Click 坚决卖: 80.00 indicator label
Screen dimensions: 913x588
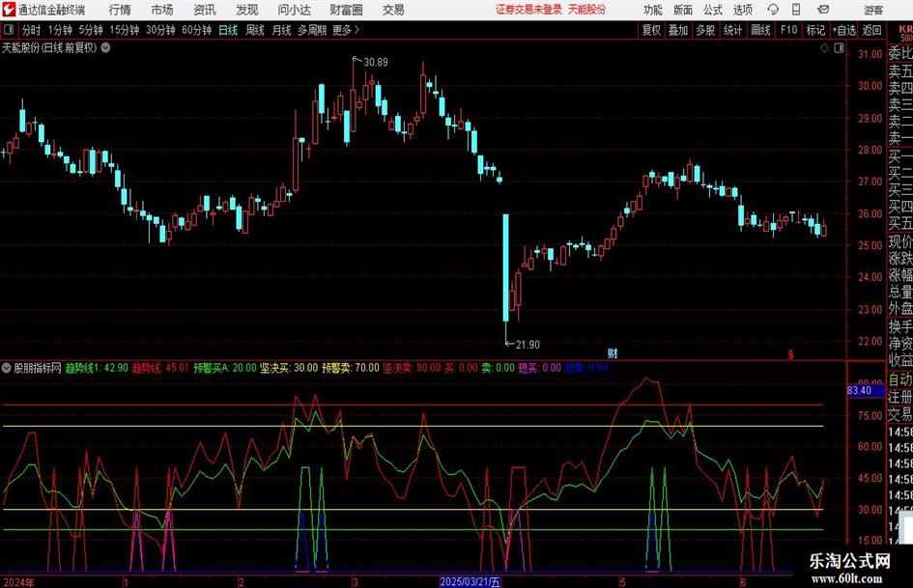412,368
